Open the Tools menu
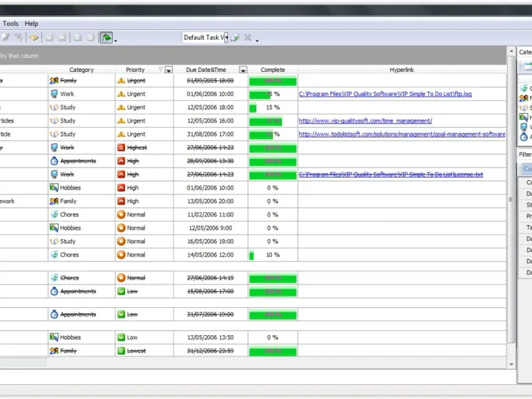Viewport: 532px width, 399px height. pos(11,23)
